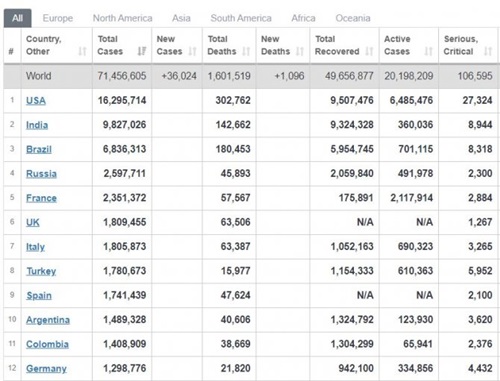Sort table by New Deaths icon
Viewport: 500px width, 381px height.
coord(300,51)
